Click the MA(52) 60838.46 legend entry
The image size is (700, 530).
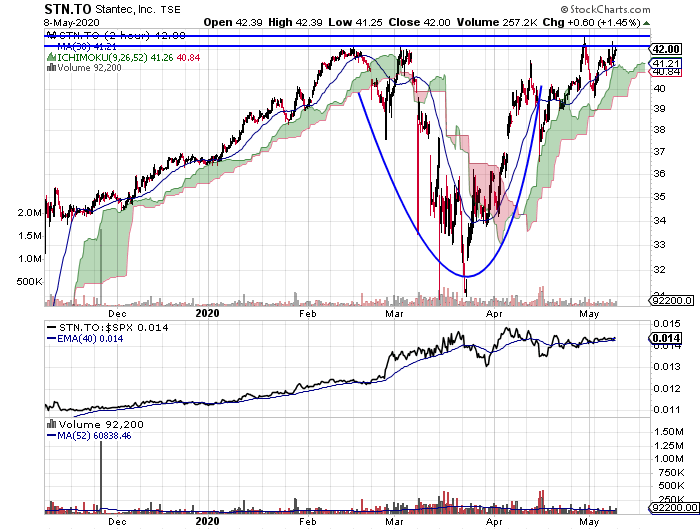[x=89, y=436]
